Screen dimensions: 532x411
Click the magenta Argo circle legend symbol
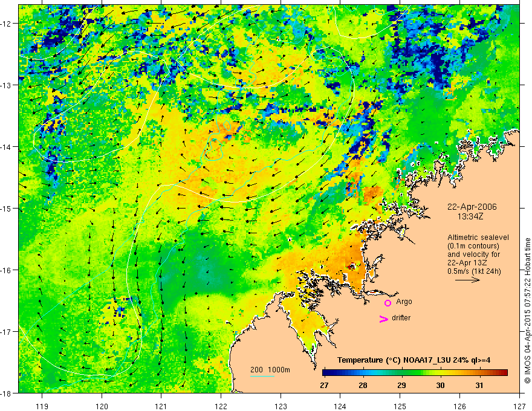pos(388,303)
